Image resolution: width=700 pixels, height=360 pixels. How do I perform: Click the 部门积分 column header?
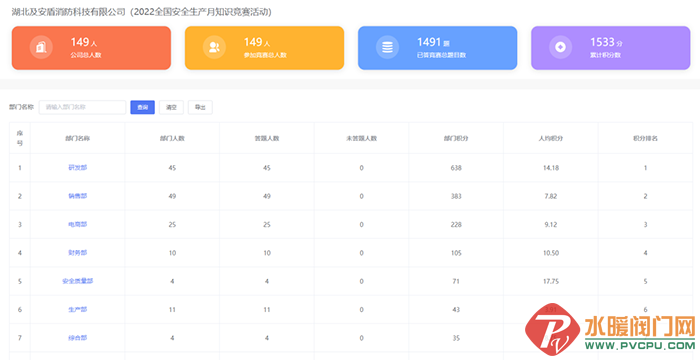456,138
